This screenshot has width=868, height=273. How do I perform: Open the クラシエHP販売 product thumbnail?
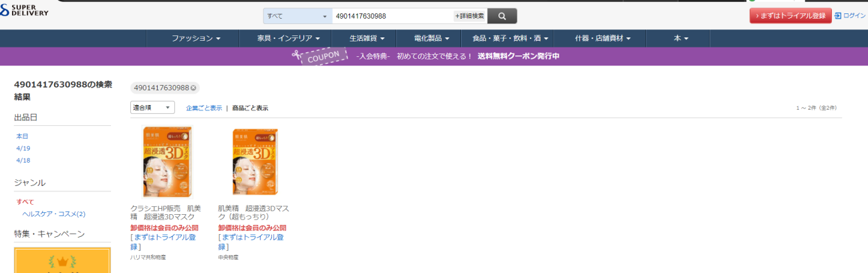[167, 161]
